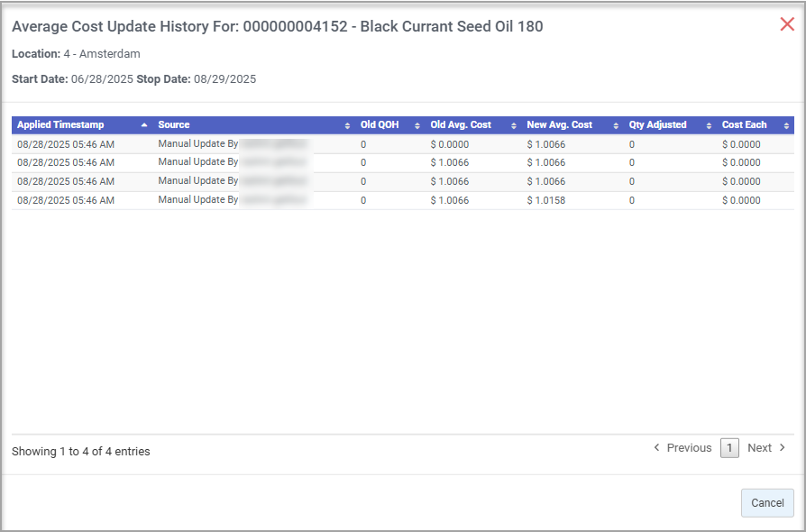Image resolution: width=806 pixels, height=532 pixels.
Task: Go to the Previous page of entries
Action: 682,448
